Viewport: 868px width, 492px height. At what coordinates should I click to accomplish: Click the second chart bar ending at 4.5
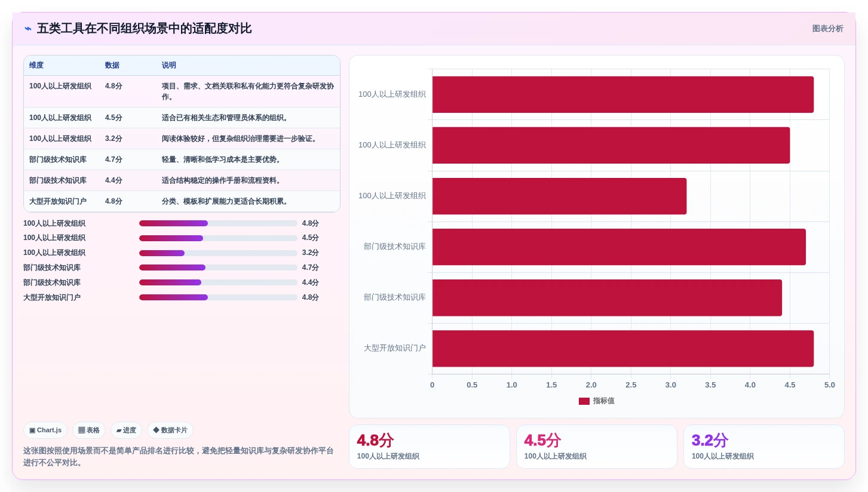[611, 145]
